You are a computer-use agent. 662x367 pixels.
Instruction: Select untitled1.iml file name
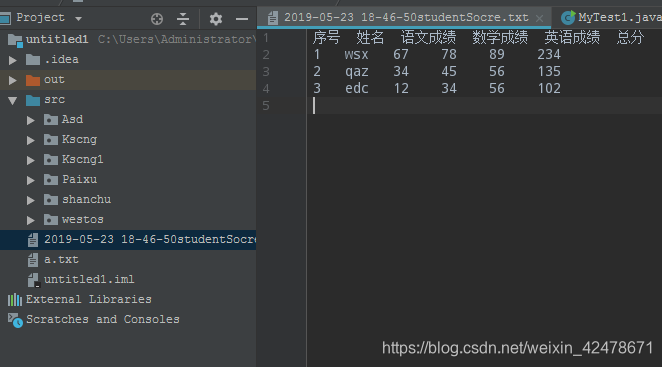[89, 279]
